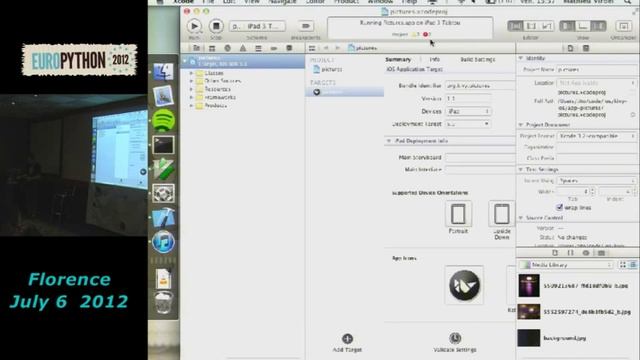Click the Main Storyboard field
The width and height of the screenshot is (640, 360).
480,157
